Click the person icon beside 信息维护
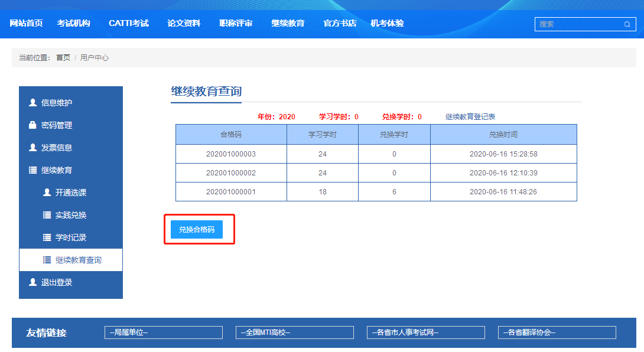The image size is (644, 352). [x=32, y=103]
